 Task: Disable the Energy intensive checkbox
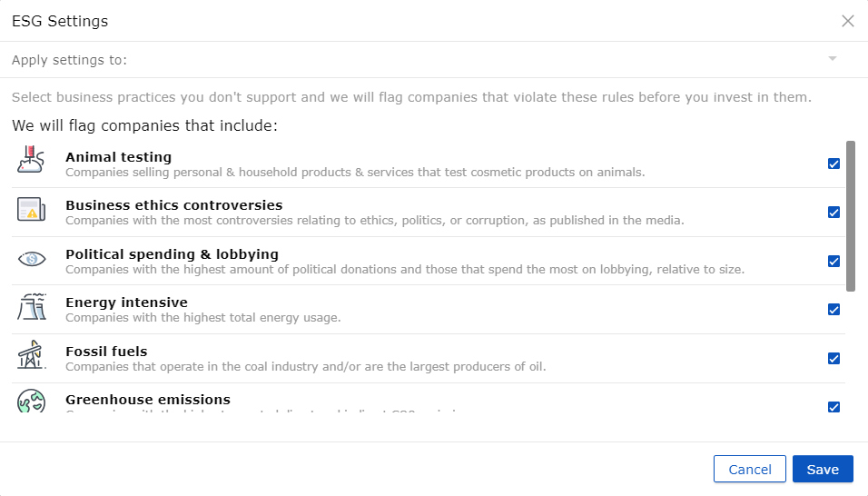coord(833,310)
